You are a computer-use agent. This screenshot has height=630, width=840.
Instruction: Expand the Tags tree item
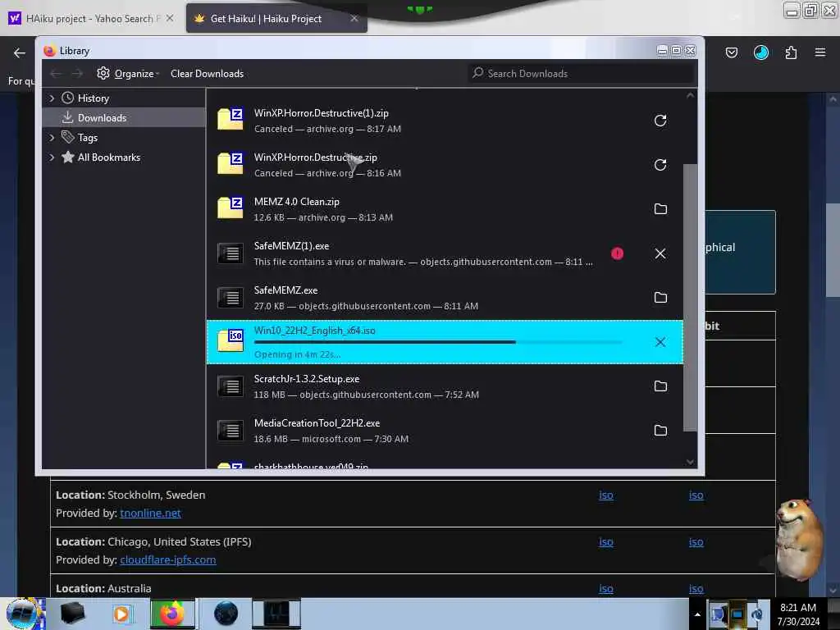[52, 138]
